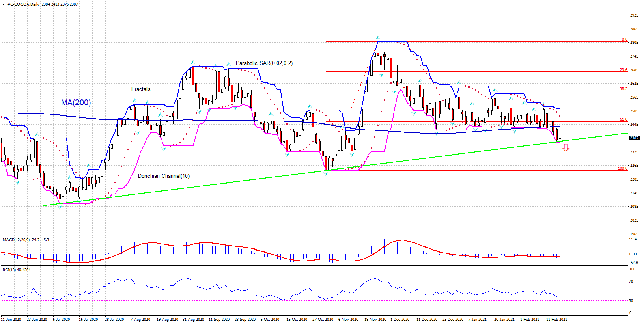Click the 2805 price axis label
644x324 pixels.
point(634,43)
